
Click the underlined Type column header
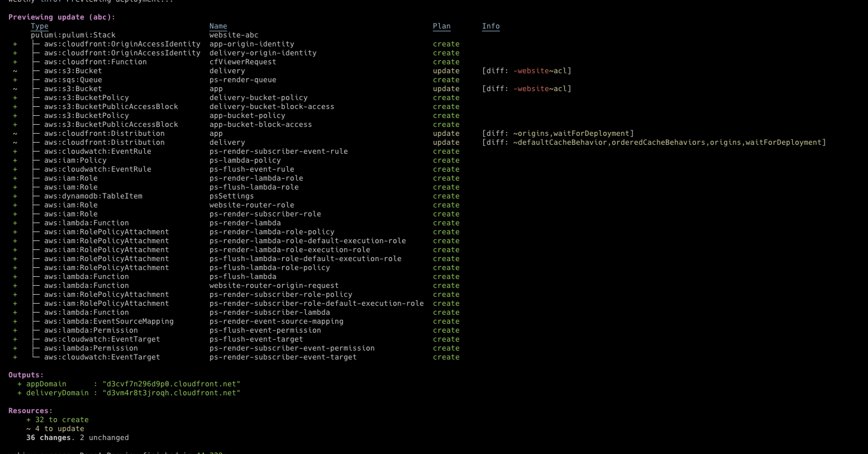40,26
